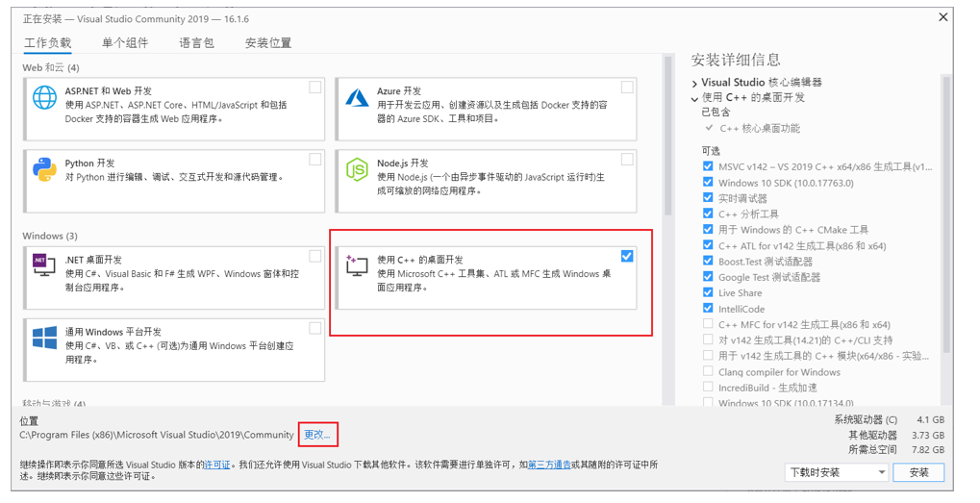
Task: Check v142 C++/CLI 支持 option
Action: (x=708, y=340)
